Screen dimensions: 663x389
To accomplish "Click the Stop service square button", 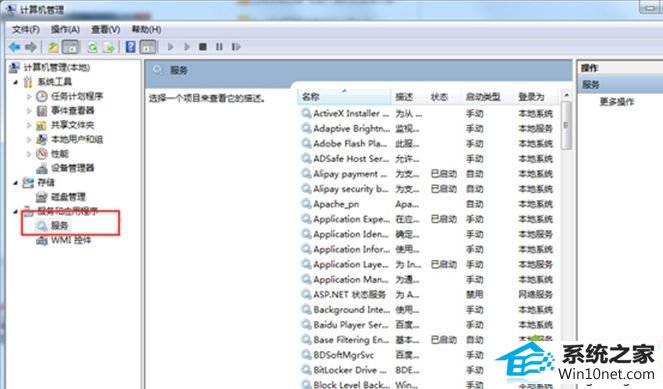I will click(203, 47).
